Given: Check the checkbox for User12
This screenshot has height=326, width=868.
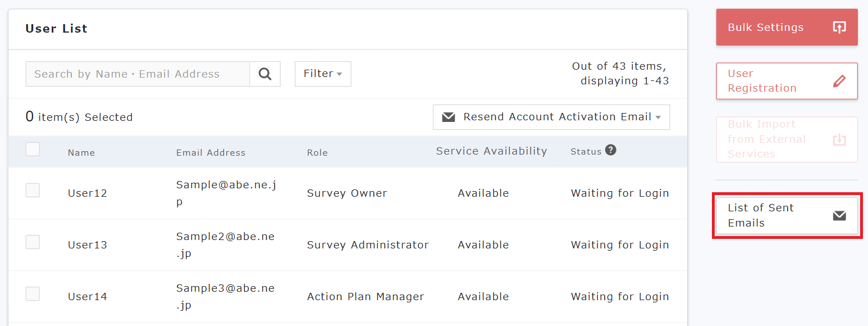Looking at the screenshot, I should (x=33, y=191).
